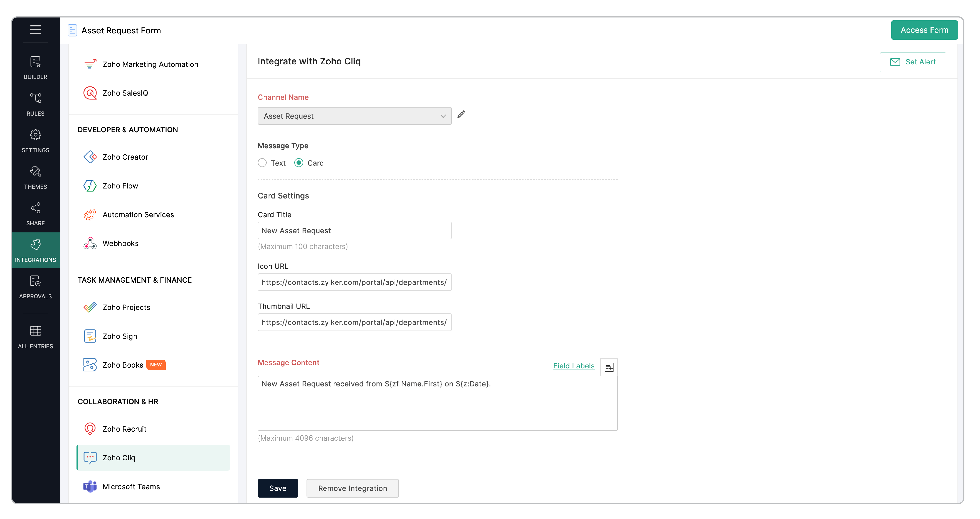The width and height of the screenshot is (980, 519).
Task: Select the Card message type radio button
Action: click(299, 163)
